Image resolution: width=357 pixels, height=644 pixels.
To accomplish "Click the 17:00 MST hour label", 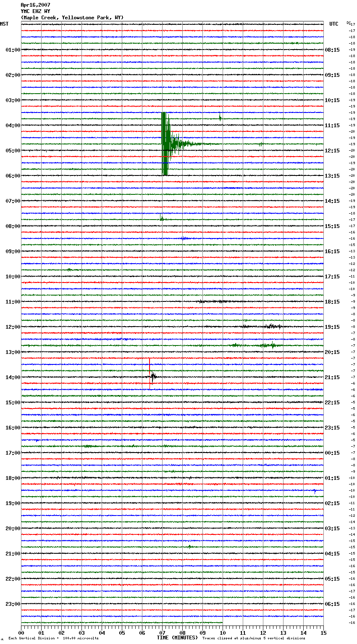I will tap(13, 453).
